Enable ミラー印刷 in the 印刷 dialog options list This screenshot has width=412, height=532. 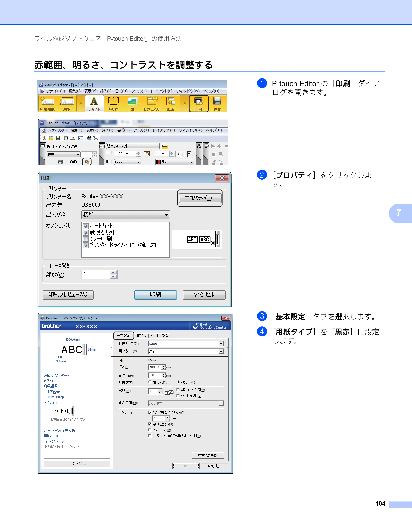click(x=86, y=239)
